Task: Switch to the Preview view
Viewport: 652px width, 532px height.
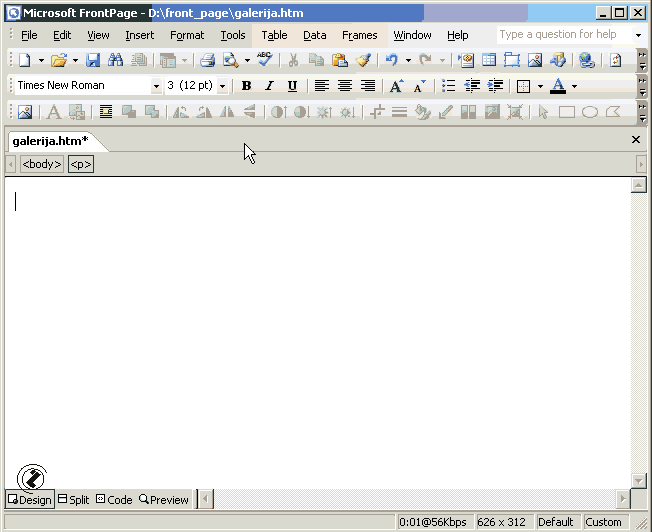Action: [164, 499]
